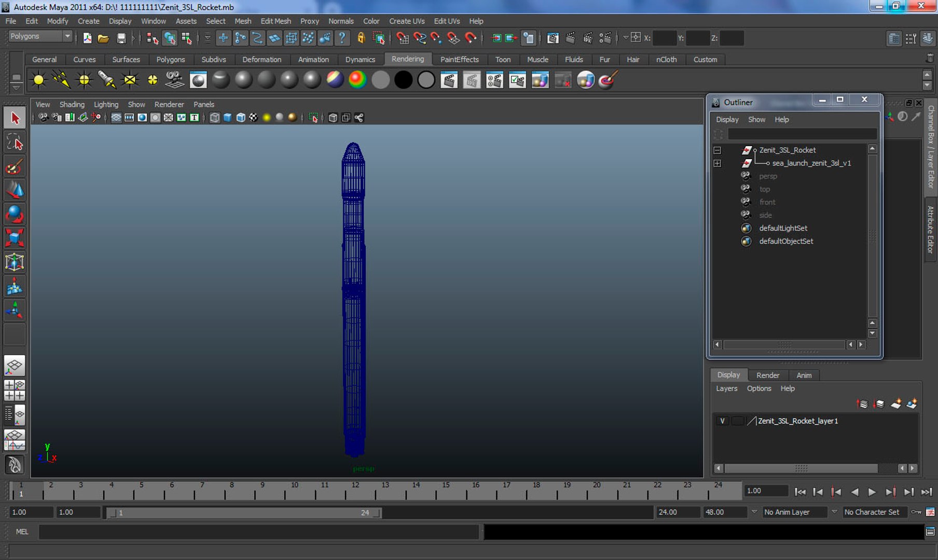This screenshot has width=938, height=560.
Task: Click the play forward button
Action: pos(872,492)
